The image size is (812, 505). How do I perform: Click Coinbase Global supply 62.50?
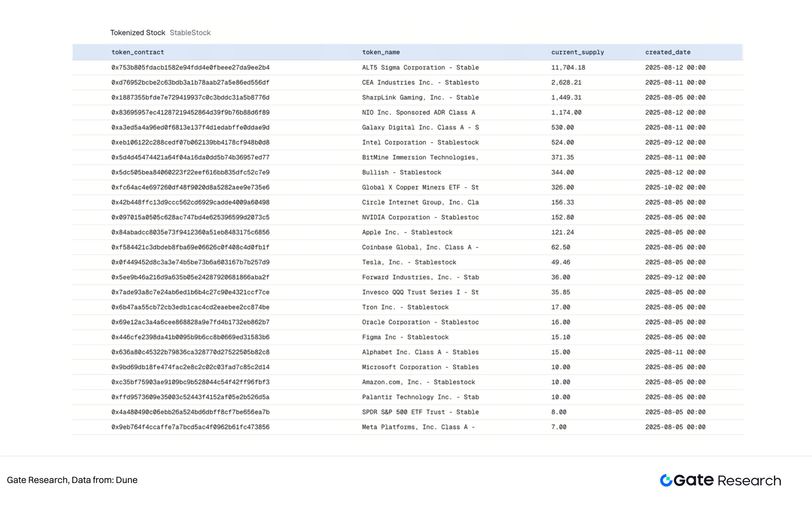(560, 247)
